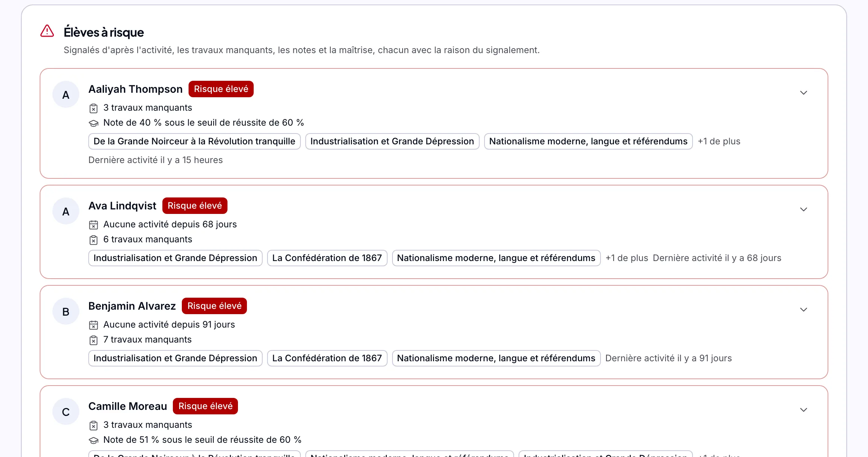Expand Camille Moreau's risk card
The image size is (868, 457).
[x=803, y=410]
